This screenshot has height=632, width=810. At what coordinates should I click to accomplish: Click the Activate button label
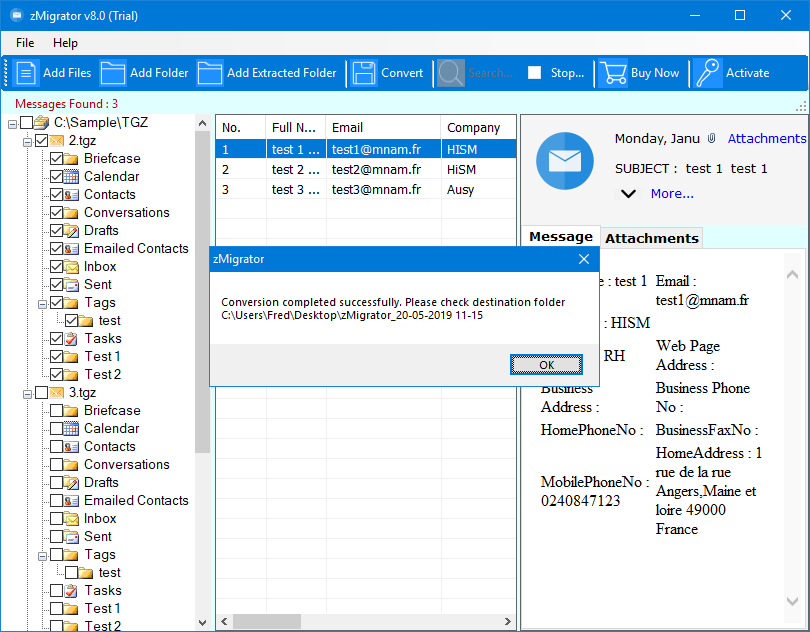point(747,73)
